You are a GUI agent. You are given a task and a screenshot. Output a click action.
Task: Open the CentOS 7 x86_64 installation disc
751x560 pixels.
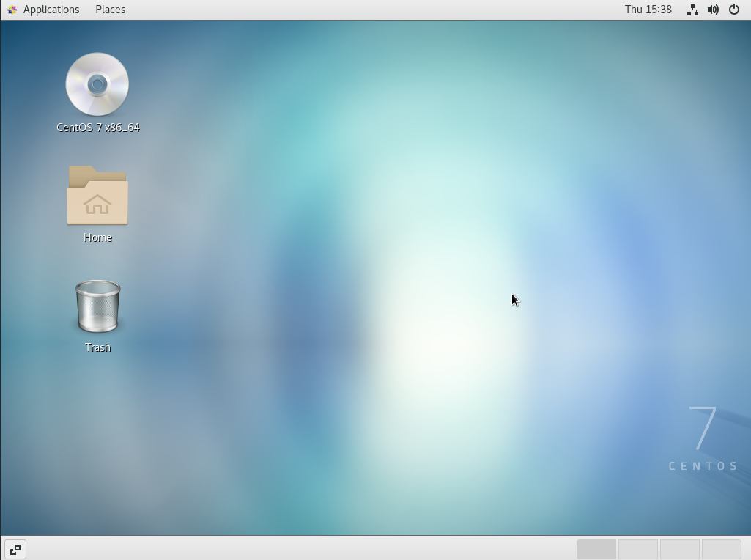(97, 84)
